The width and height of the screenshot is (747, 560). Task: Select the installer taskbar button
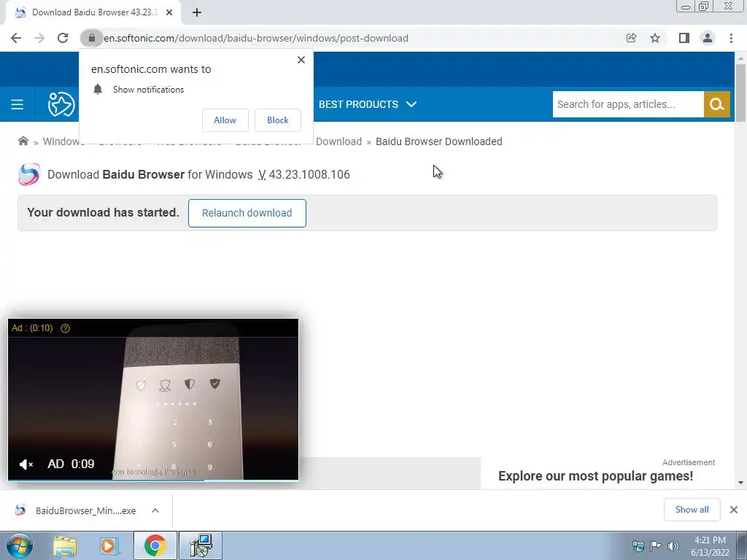click(201, 546)
